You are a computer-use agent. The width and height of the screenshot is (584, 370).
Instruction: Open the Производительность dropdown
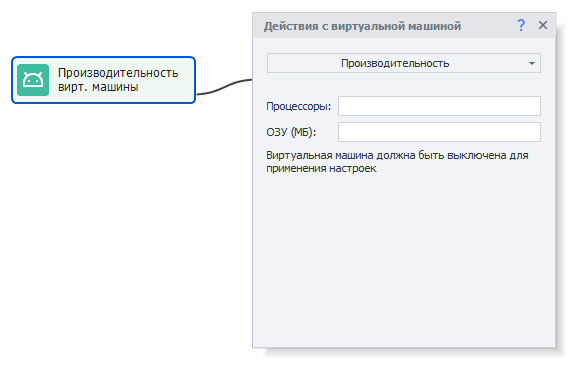(x=403, y=63)
